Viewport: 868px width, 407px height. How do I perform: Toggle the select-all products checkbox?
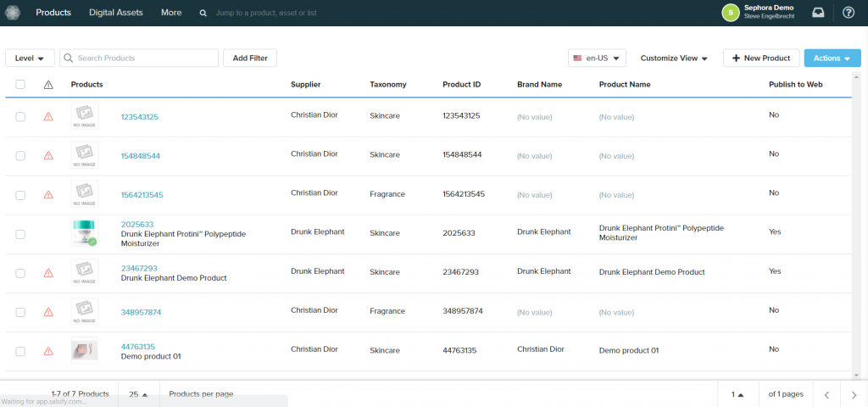20,85
